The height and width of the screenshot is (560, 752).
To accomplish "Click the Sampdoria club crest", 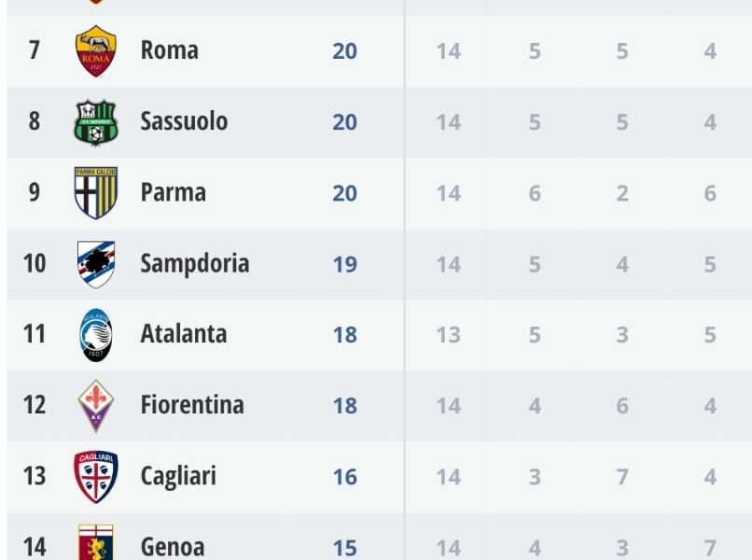I will [96, 264].
